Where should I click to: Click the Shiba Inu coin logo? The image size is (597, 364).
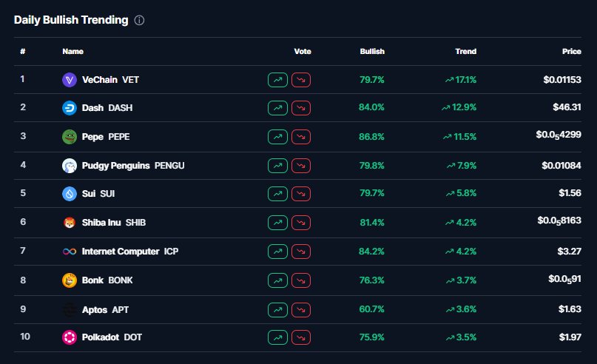point(69,223)
